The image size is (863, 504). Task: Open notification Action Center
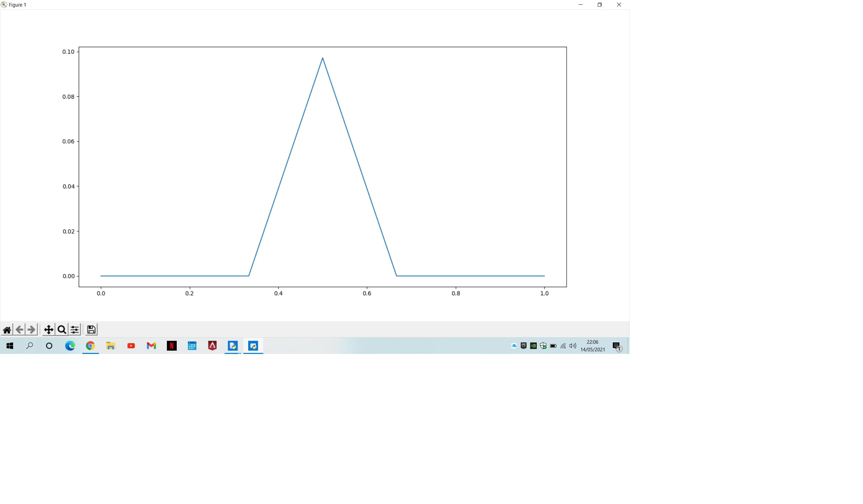tap(617, 346)
